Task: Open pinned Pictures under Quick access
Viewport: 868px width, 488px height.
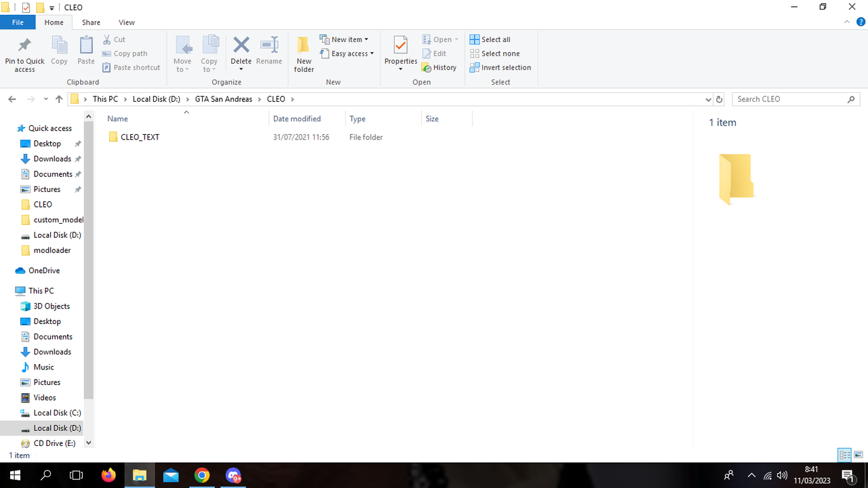Action: pyautogui.click(x=47, y=189)
